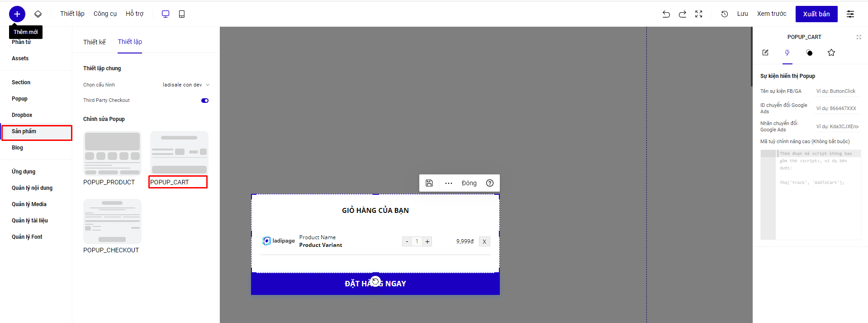Open the star tab in POPUP_CART panel
Viewport: 868px width, 323px height.
coord(831,53)
